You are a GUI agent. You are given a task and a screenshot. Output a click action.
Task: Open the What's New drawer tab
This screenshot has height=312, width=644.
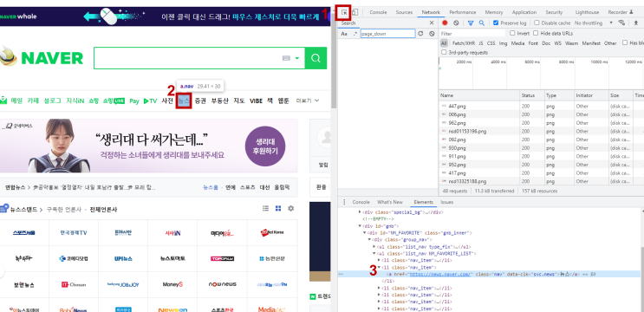click(x=390, y=202)
